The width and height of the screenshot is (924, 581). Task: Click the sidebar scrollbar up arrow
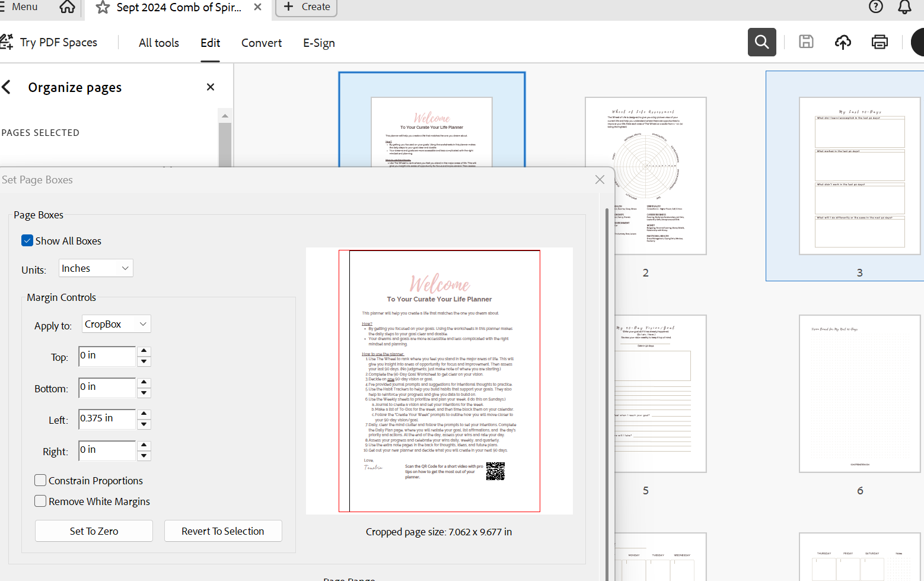point(225,116)
